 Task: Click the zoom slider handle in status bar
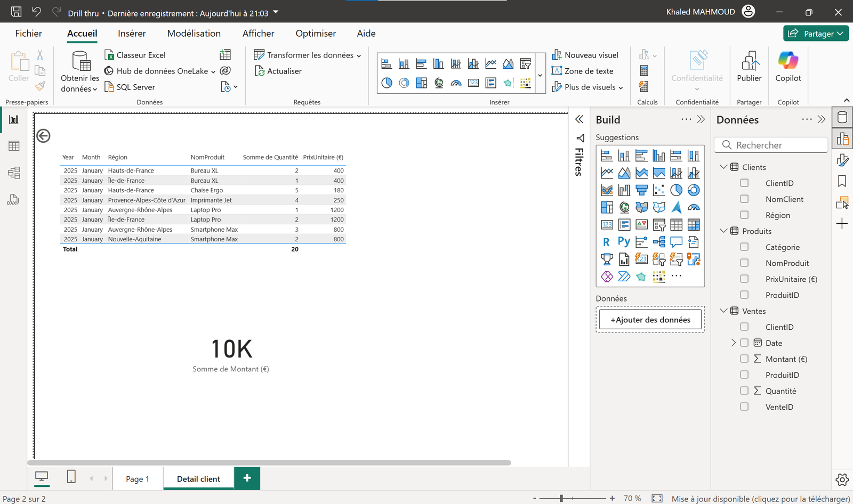(561, 498)
